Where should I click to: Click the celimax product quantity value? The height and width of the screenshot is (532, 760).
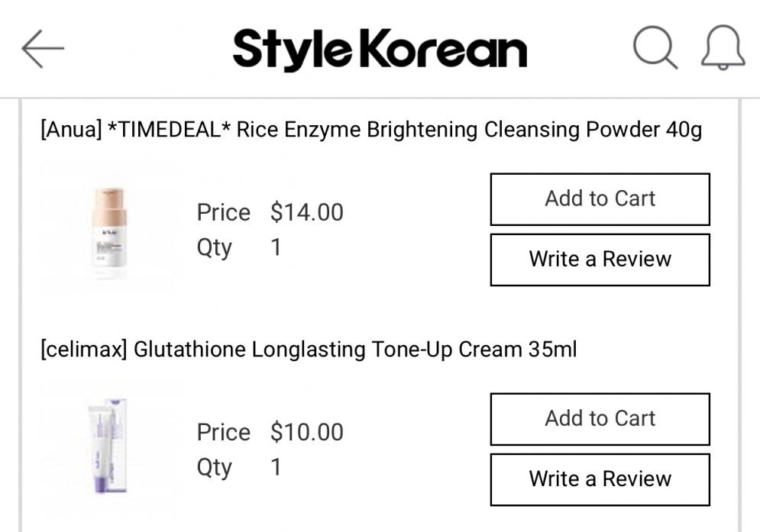[x=276, y=467]
